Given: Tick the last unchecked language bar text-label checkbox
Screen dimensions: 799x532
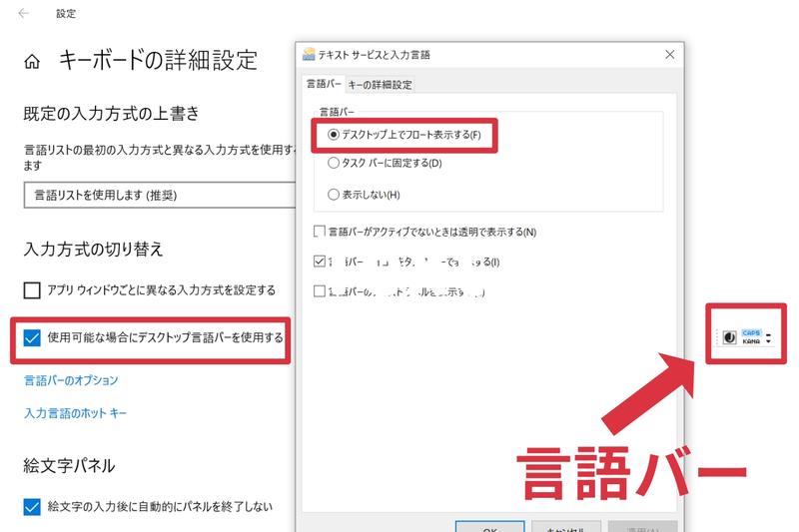Looking at the screenshot, I should [x=320, y=291].
